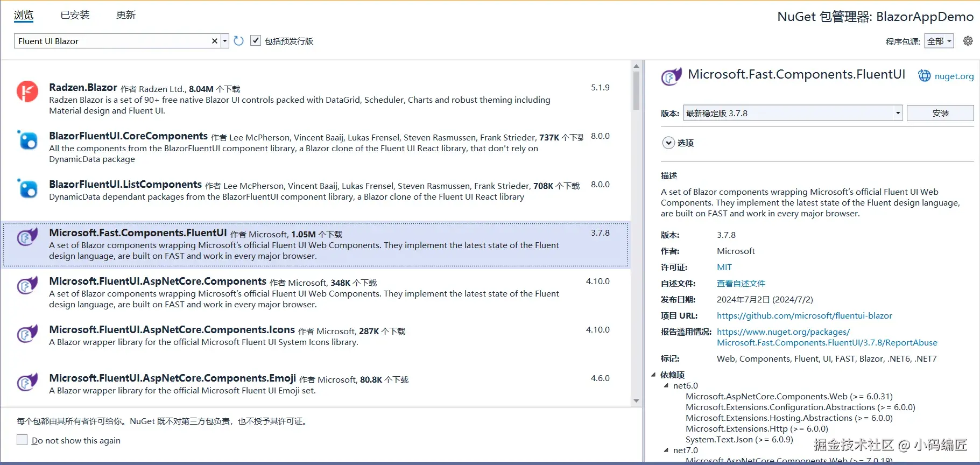980x465 pixels.
Task: Click version 3.7.8 in the selected package row
Action: coord(600,233)
